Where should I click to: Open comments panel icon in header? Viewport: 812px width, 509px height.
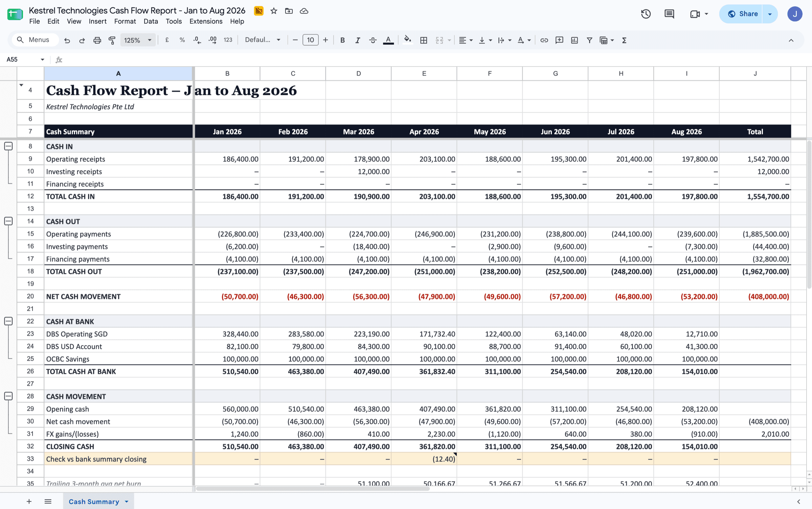coord(669,14)
